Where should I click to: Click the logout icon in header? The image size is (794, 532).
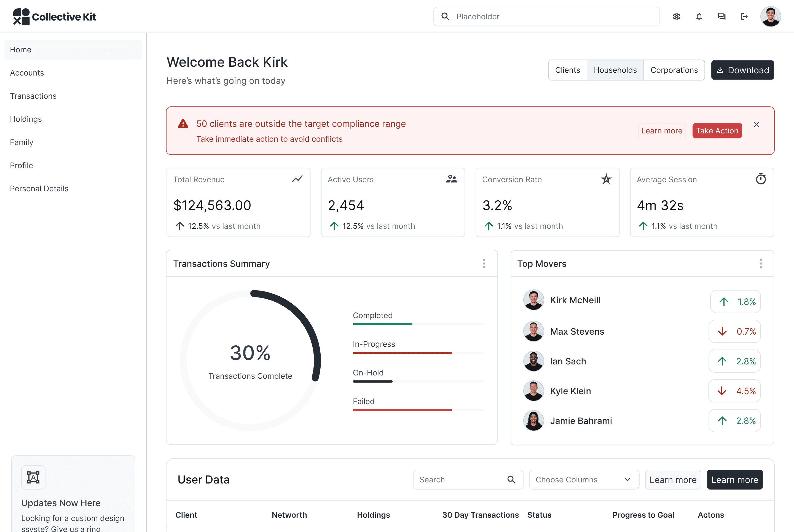[x=744, y=17]
